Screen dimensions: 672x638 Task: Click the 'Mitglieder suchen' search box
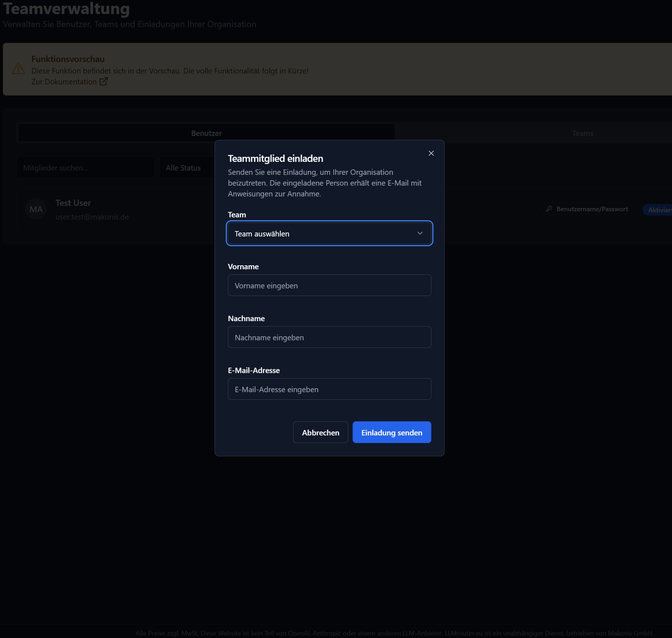tap(85, 168)
